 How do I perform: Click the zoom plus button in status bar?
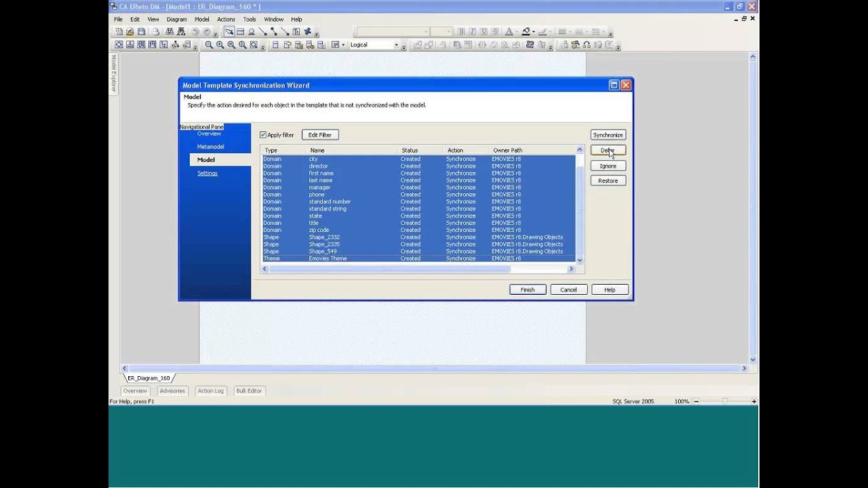pyautogui.click(x=754, y=401)
